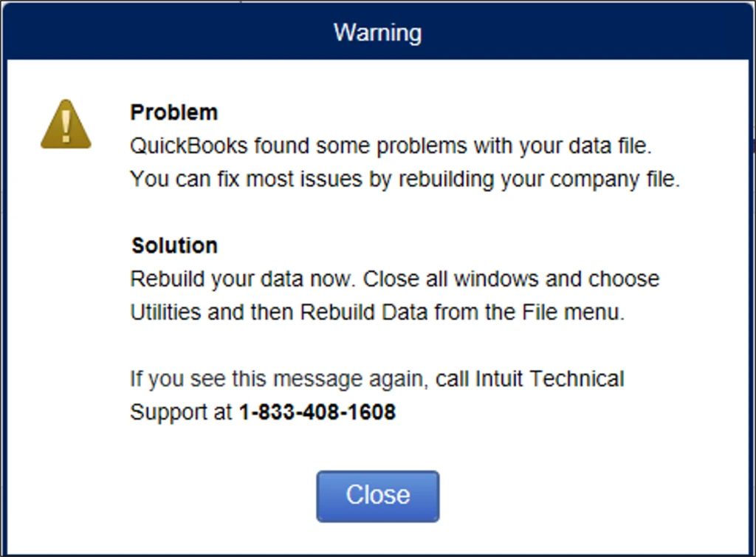The width and height of the screenshot is (756, 557).
Task: Click the bold Solution heading
Action: (x=174, y=245)
